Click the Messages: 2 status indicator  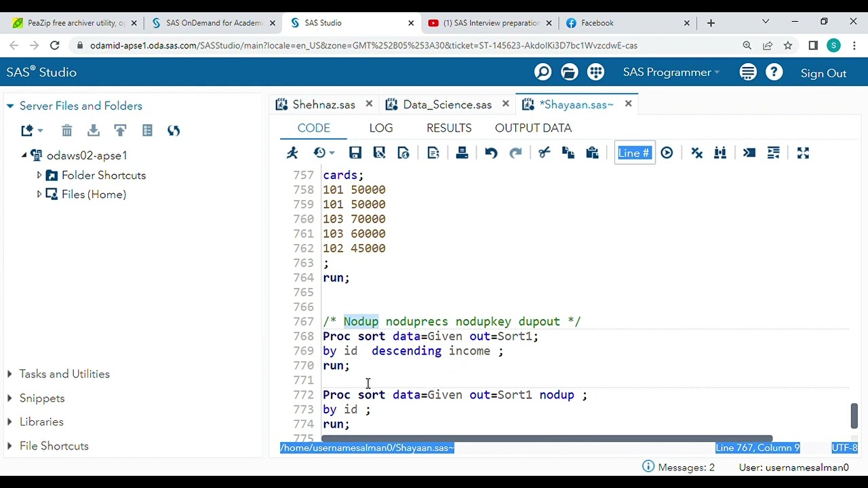click(678, 467)
